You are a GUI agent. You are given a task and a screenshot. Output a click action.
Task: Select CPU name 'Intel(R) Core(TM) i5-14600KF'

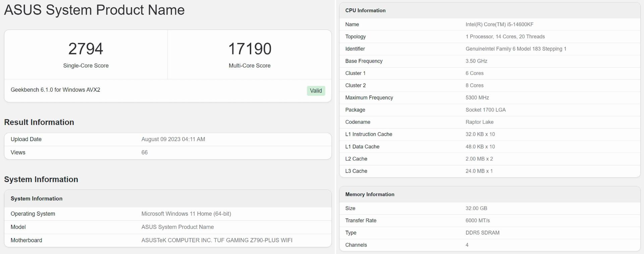[x=499, y=25]
